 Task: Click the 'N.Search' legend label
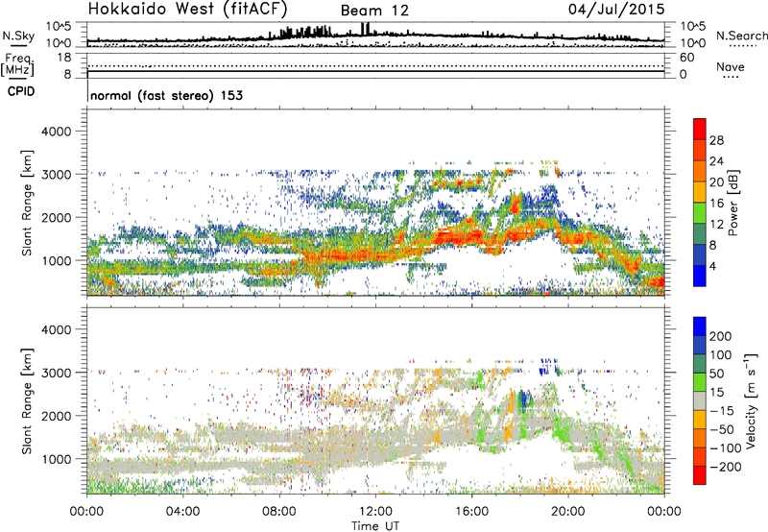[x=742, y=36]
